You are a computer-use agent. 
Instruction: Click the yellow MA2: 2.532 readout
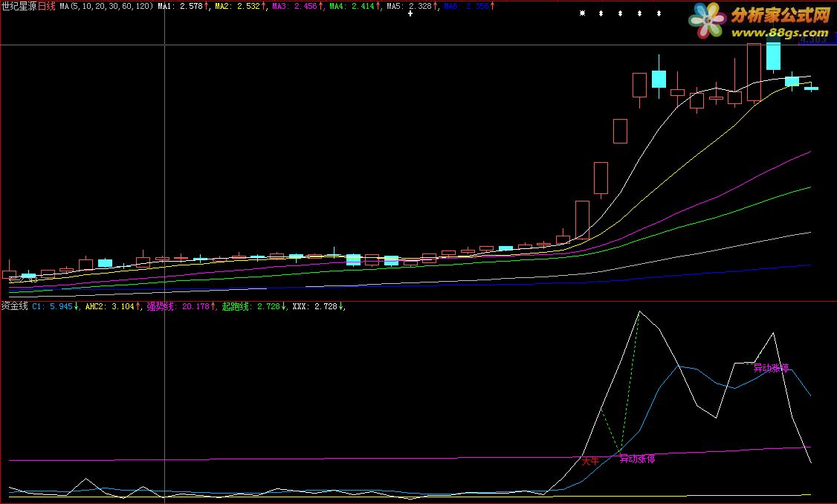coord(238,7)
